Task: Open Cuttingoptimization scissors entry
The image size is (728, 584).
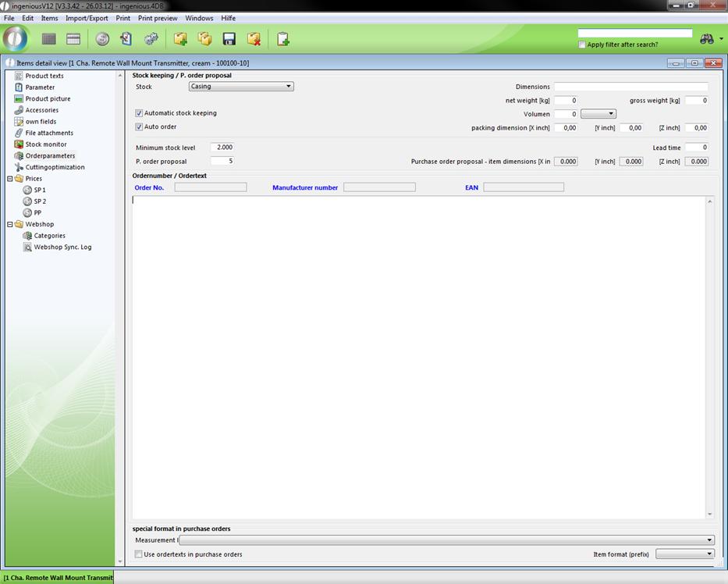Action: 55,167
